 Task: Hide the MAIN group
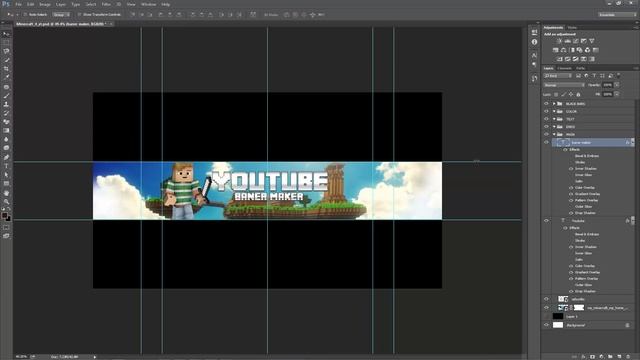[x=547, y=134]
